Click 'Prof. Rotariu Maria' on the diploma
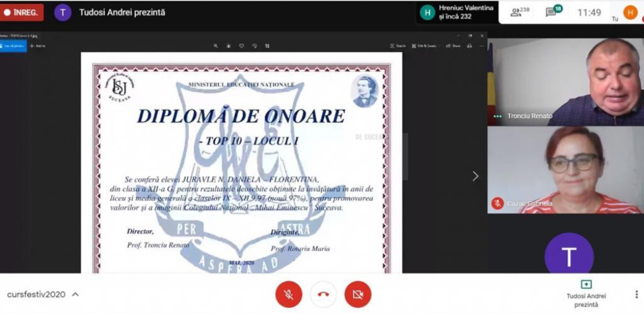 click(x=300, y=249)
